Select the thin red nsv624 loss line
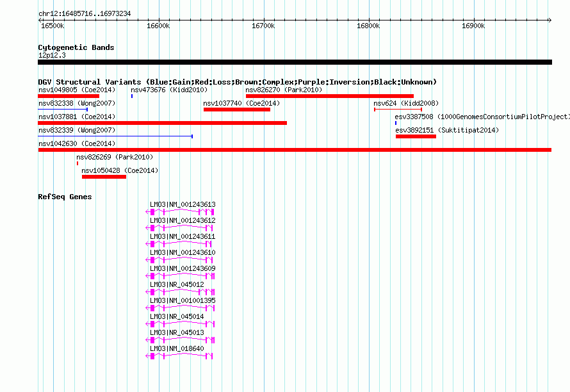The image size is (570, 392). (x=398, y=110)
